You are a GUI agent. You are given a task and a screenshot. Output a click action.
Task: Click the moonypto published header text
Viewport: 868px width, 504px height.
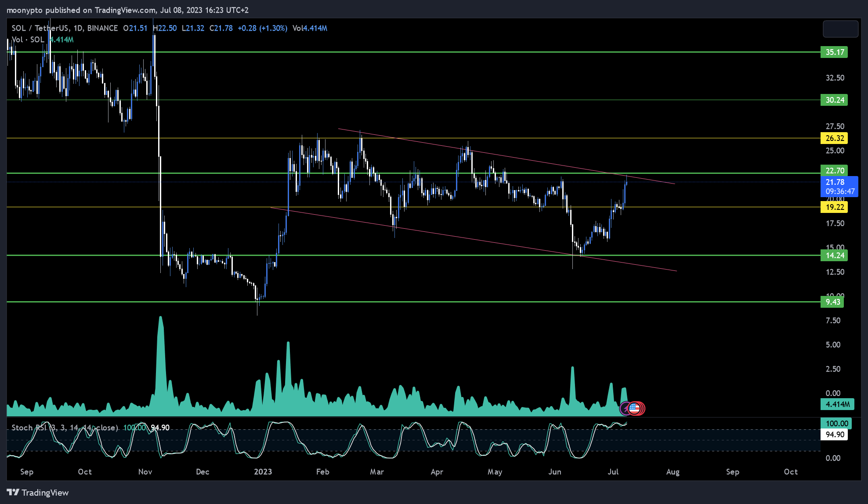[127, 10]
